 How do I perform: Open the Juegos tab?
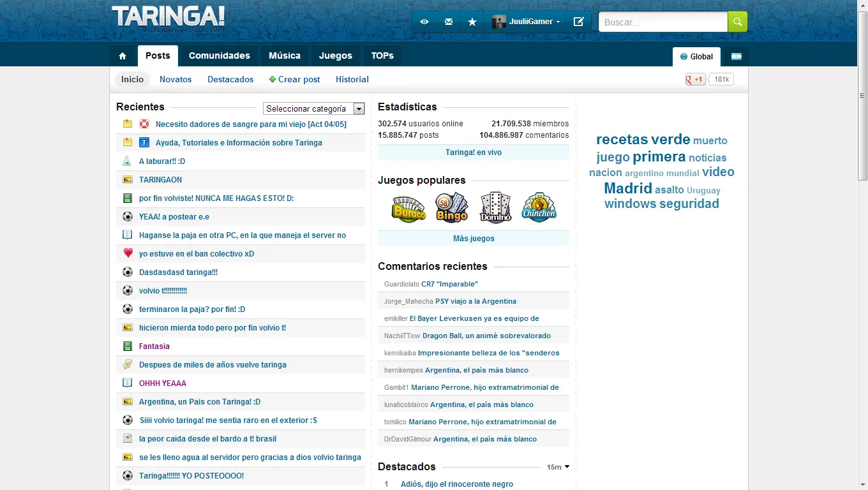click(336, 56)
